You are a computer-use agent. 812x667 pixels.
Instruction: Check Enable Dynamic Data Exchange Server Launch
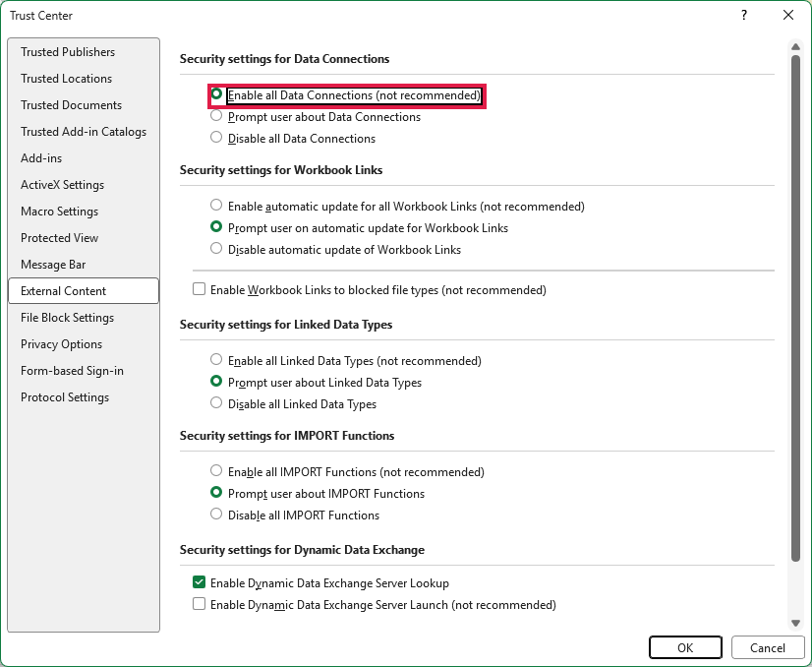[199, 604]
